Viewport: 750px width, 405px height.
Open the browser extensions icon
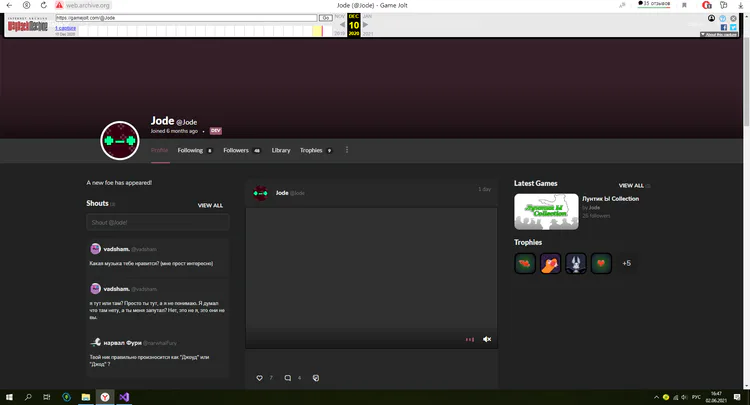[724, 5]
